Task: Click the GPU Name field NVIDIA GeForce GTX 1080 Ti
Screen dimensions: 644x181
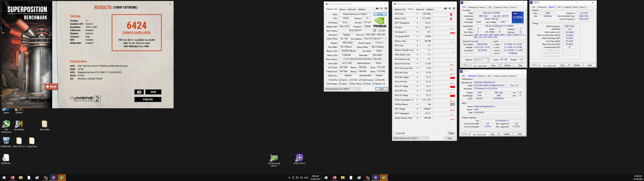Action: click(355, 14)
